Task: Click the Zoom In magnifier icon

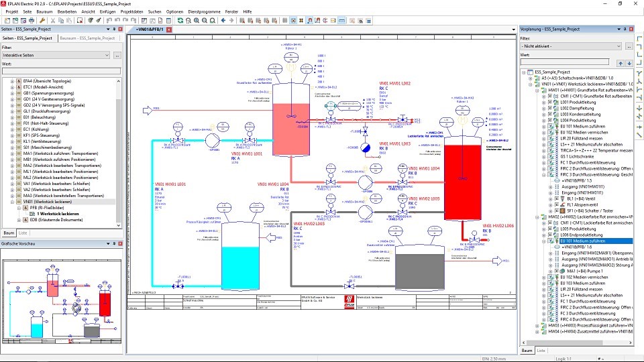Action: click(x=196, y=20)
